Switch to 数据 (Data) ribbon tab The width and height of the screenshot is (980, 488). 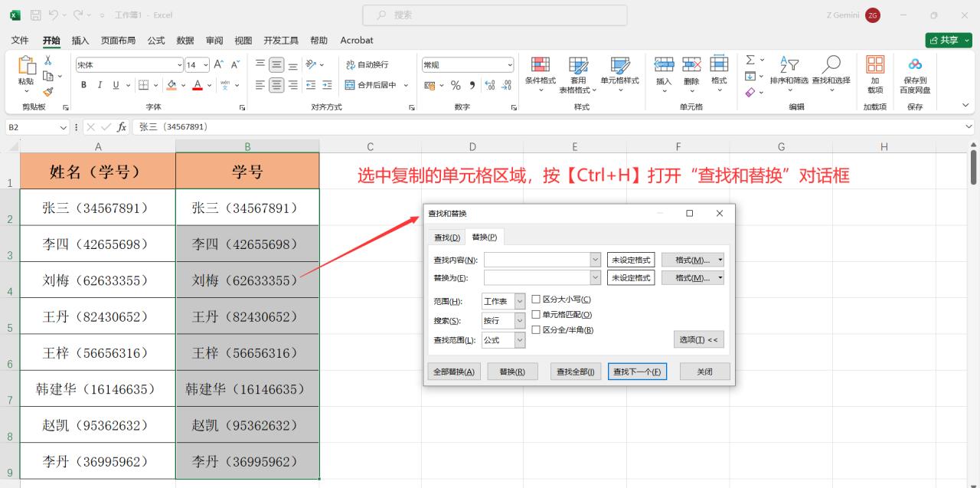[185, 40]
